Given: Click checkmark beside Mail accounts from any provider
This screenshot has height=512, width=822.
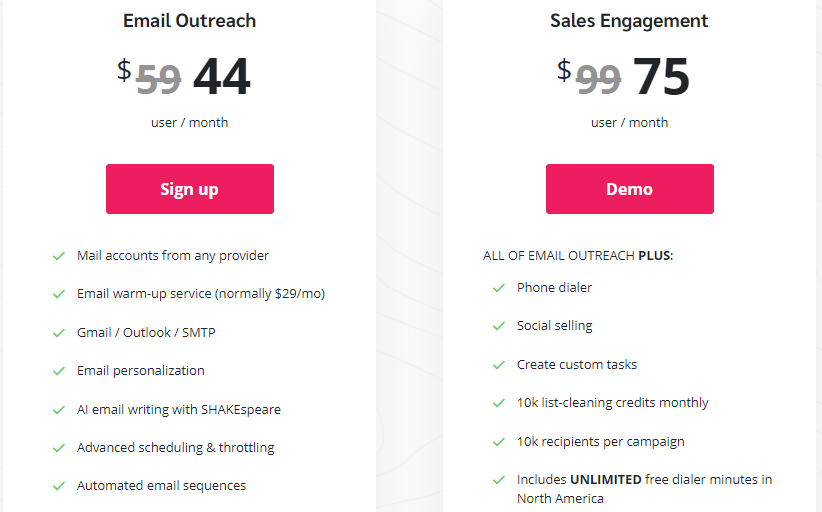Looking at the screenshot, I should point(59,256).
